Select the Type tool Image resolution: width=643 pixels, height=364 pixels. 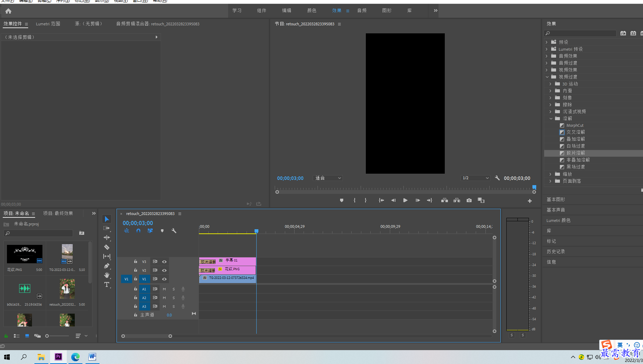coord(107,284)
